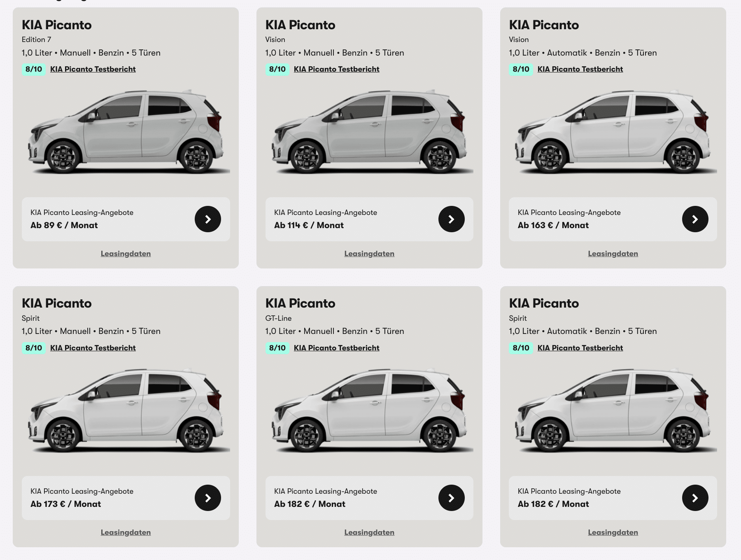
Task: Open Testbericht link on GT-Line card
Action: 337,348
